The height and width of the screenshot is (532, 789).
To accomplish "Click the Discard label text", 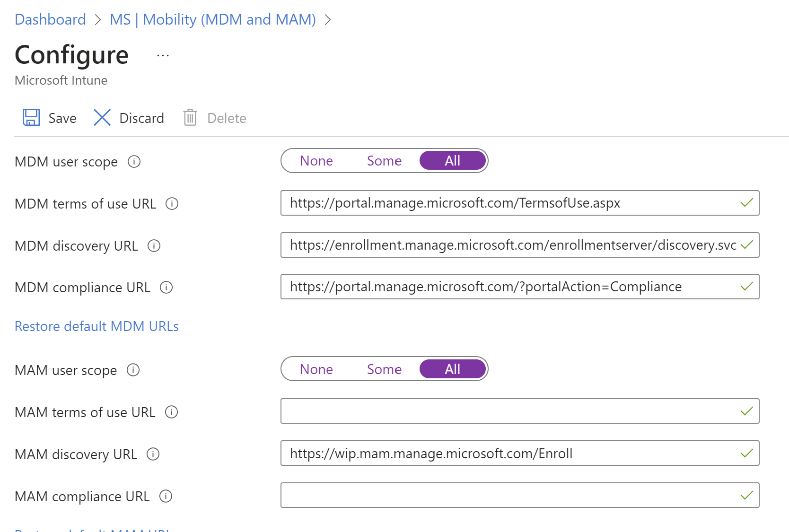I will pos(141,118).
